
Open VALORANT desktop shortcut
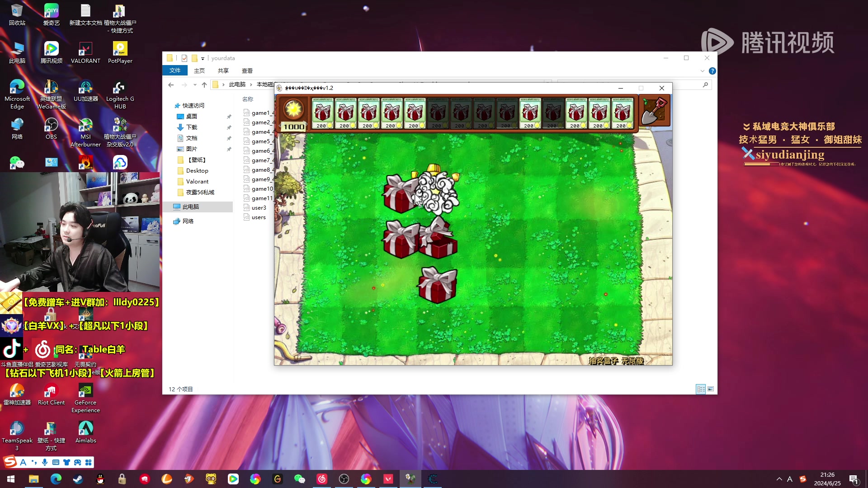[85, 53]
